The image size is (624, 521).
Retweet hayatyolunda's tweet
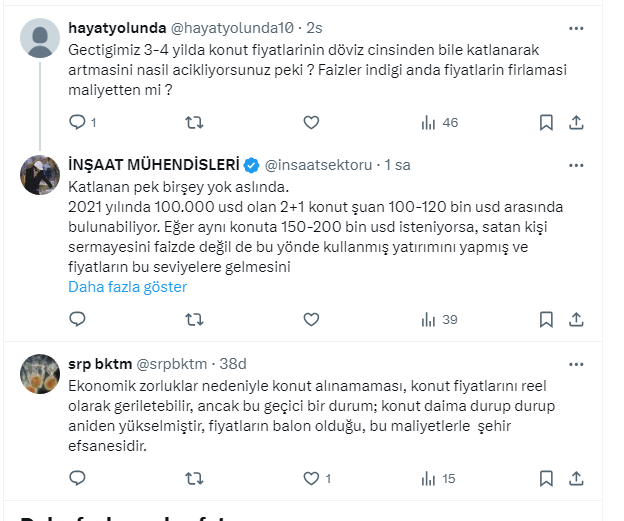coord(195,123)
